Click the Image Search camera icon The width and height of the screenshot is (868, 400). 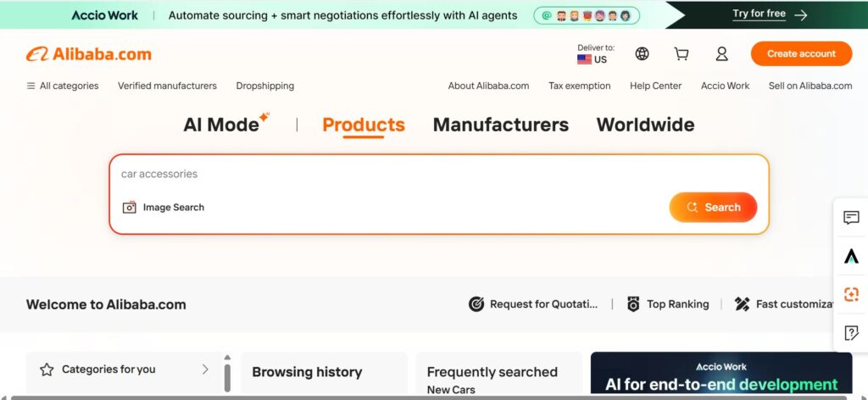click(129, 208)
